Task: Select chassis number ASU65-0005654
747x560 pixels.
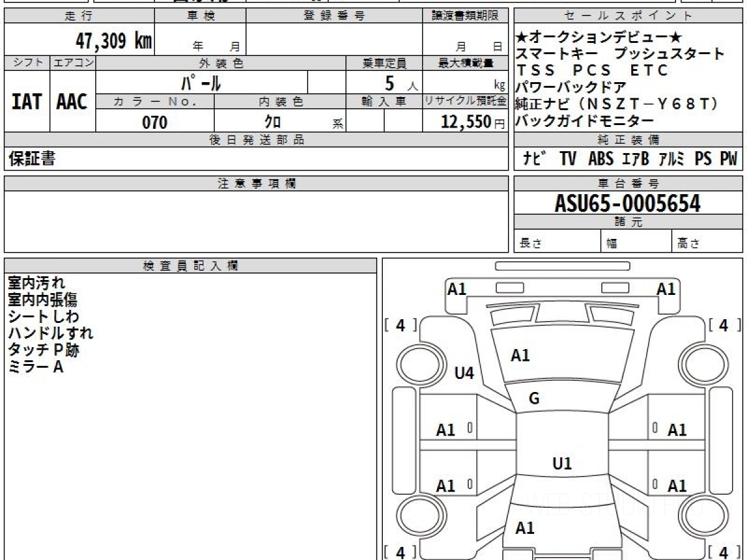Action: click(x=628, y=203)
